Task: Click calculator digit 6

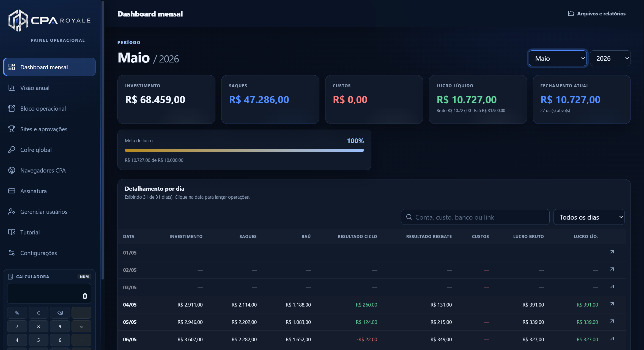Action: pyautogui.click(x=60, y=340)
